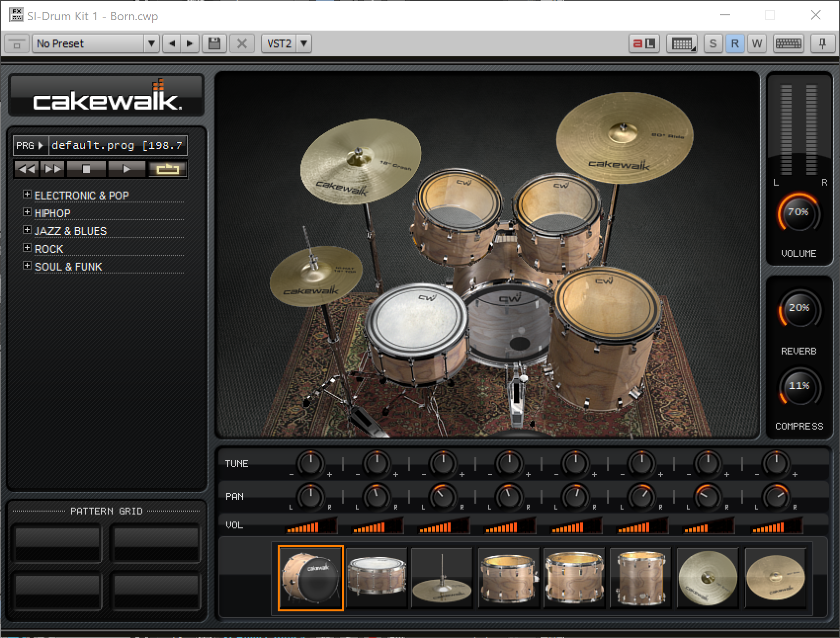Select the ACT Learn icon in the toolbar
The image size is (840, 638).
coord(644,43)
